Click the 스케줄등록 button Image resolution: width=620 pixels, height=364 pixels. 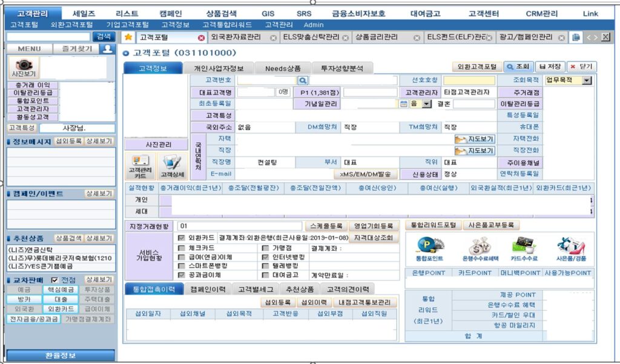click(326, 226)
